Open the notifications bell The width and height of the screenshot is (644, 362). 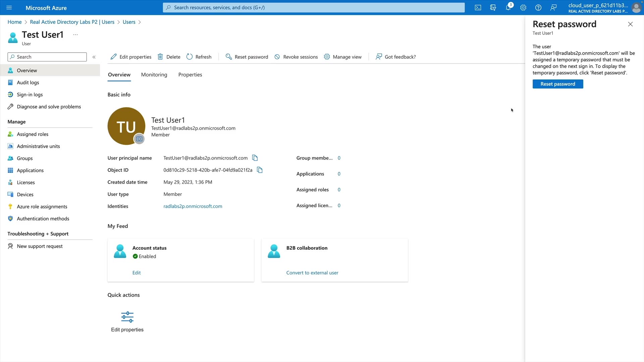pos(508,8)
